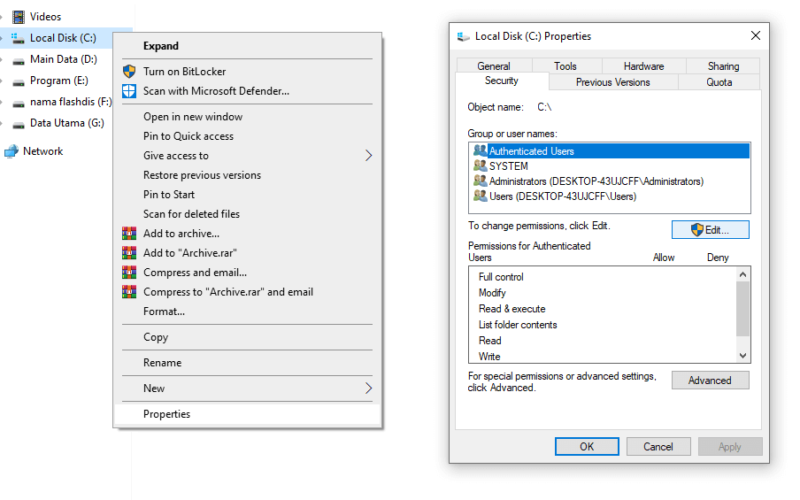Viewport: 800px width, 500px height.
Task: Click the Advanced button
Action: tap(710, 380)
